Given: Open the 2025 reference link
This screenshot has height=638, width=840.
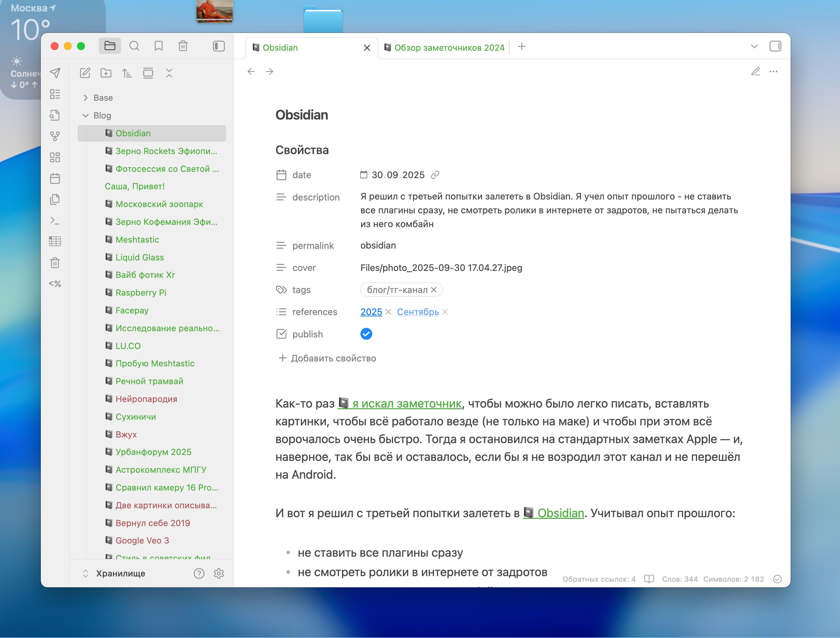Looking at the screenshot, I should tap(371, 312).
